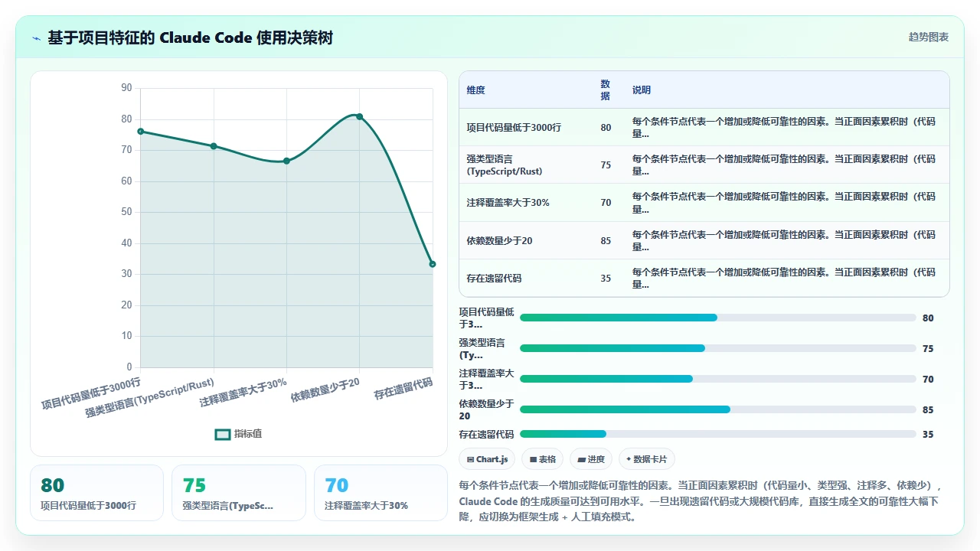Click x-axis label 依赖数量少于20

tap(325, 390)
